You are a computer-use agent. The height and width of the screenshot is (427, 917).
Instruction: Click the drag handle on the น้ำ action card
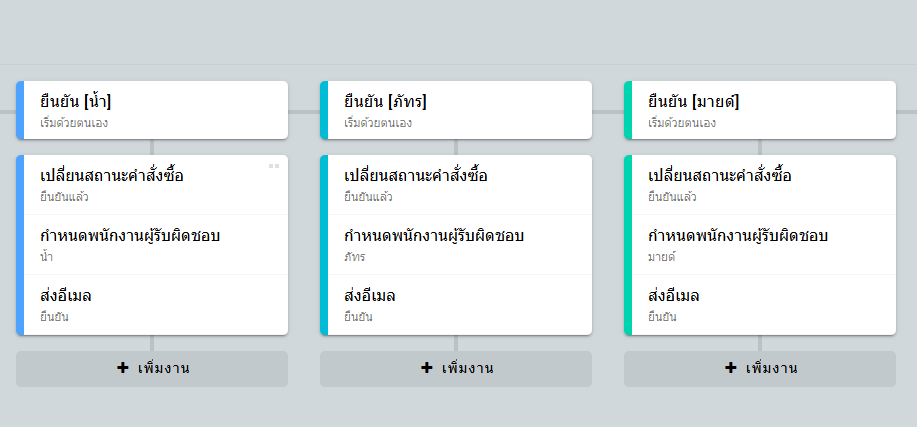point(274,166)
